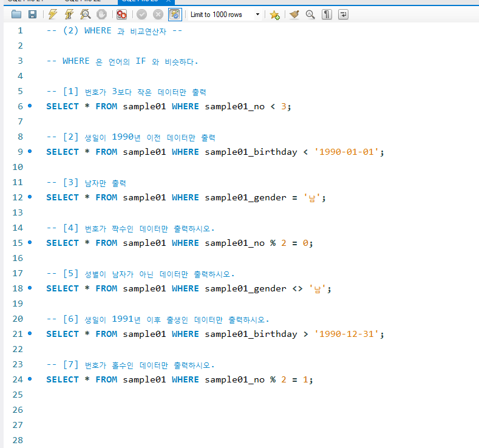The width and height of the screenshot is (479, 448).
Task: Click the comment '[7] 번호가 홀수인 데이터만 출력하시오.'
Action: tap(138, 365)
